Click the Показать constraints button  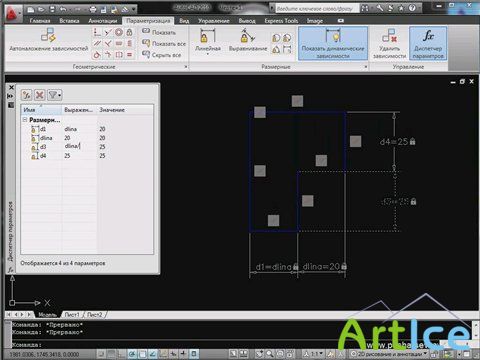pos(159,32)
